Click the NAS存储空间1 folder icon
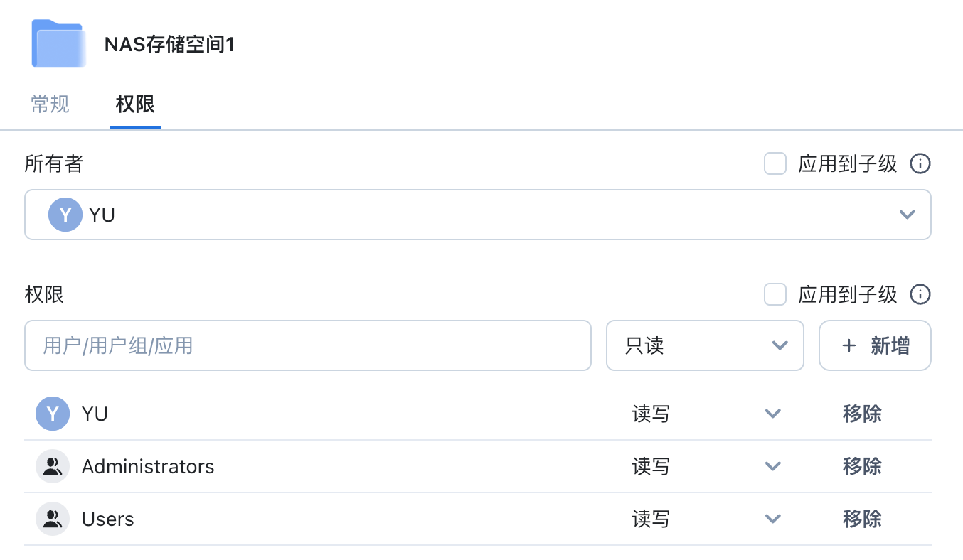This screenshot has height=560, width=963. pyautogui.click(x=59, y=44)
